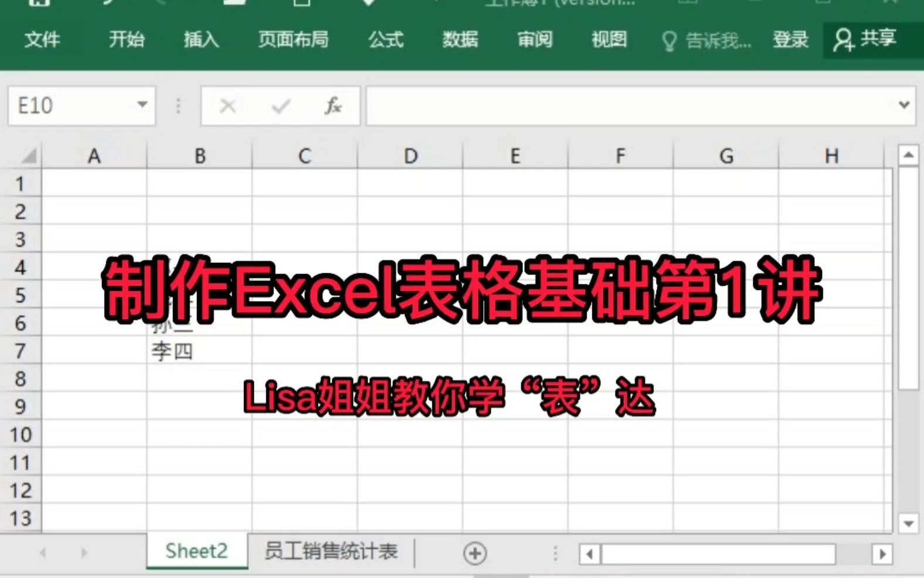Select cell containing 李四
This screenshot has height=578, width=924.
tap(199, 351)
